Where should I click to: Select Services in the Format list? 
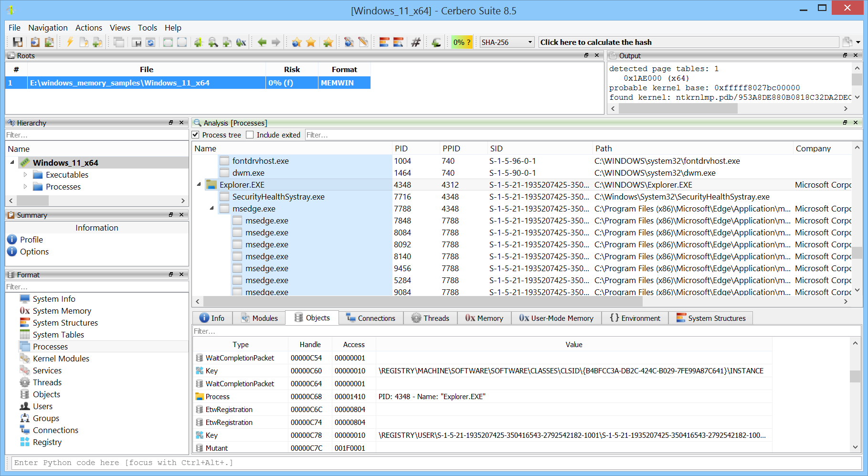47,370
